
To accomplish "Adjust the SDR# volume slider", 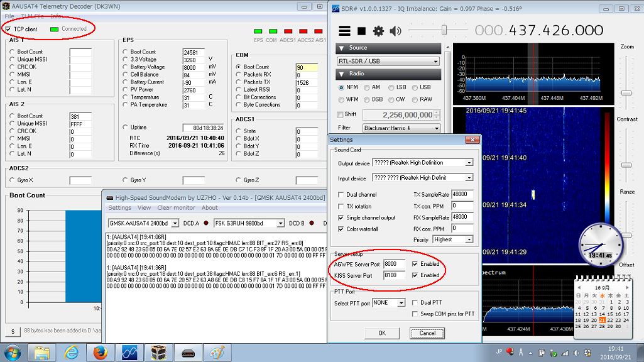I will [444, 30].
